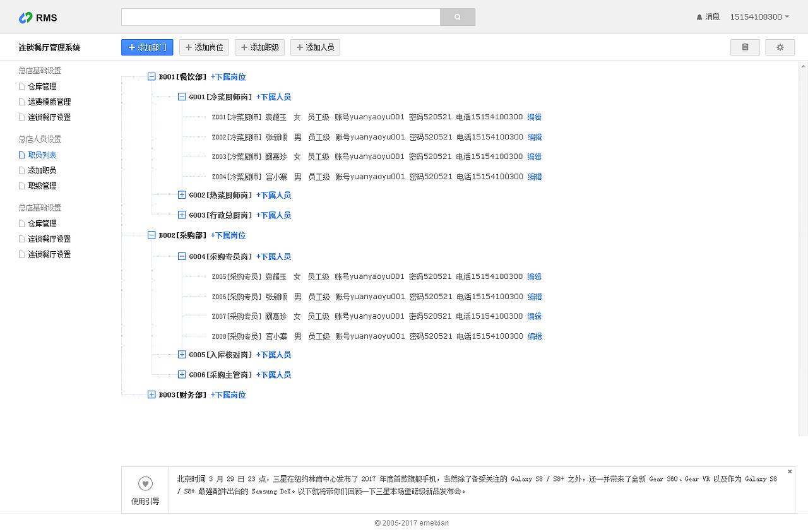The height and width of the screenshot is (532, 808).
Task: Expand the G003 行政总厨岗 node
Action: coord(182,215)
